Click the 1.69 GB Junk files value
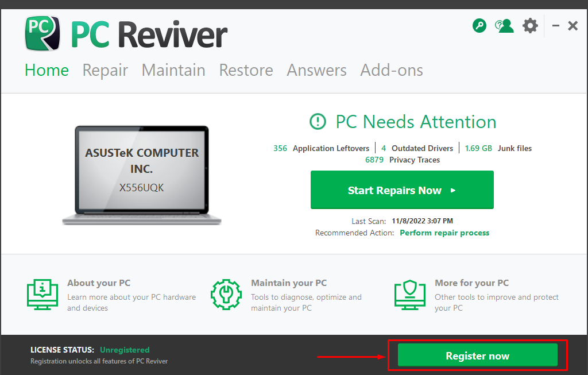This screenshot has height=375, width=588. point(478,148)
